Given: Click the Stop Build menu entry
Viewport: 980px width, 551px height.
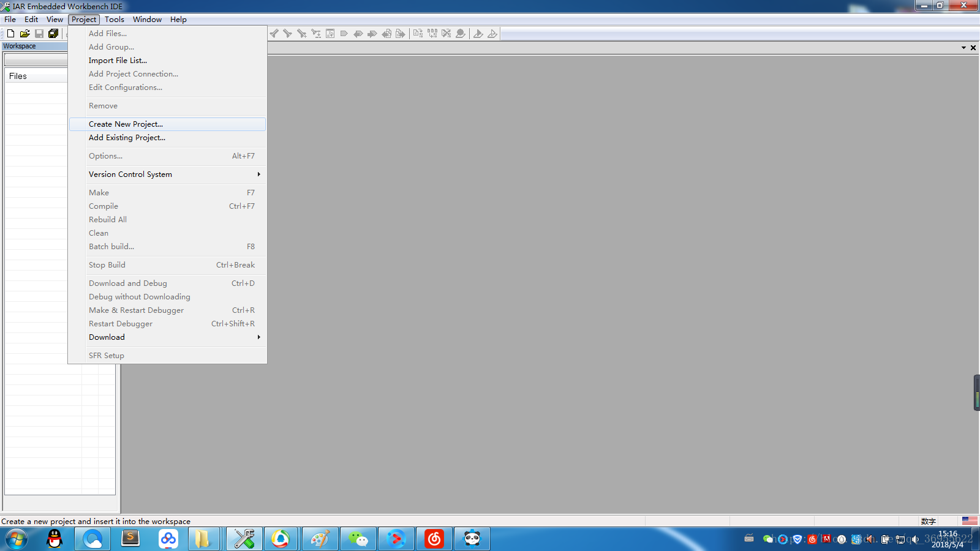Looking at the screenshot, I should point(167,265).
